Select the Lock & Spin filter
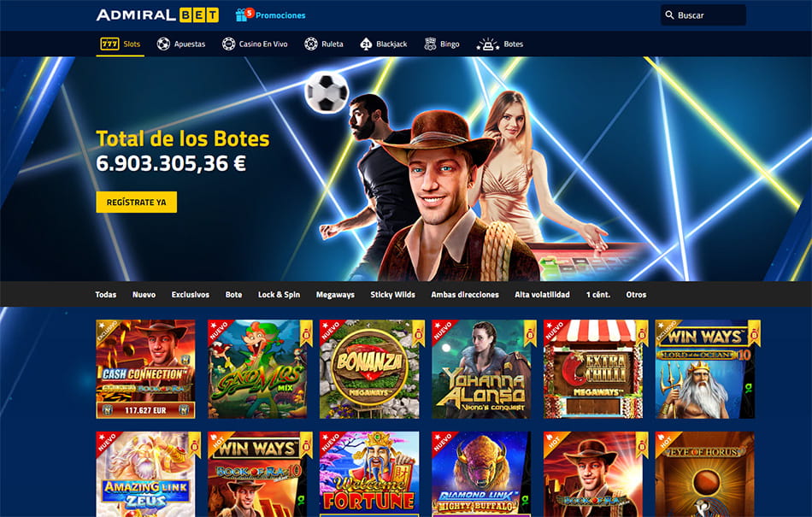The height and width of the screenshot is (517, 812). [x=279, y=295]
